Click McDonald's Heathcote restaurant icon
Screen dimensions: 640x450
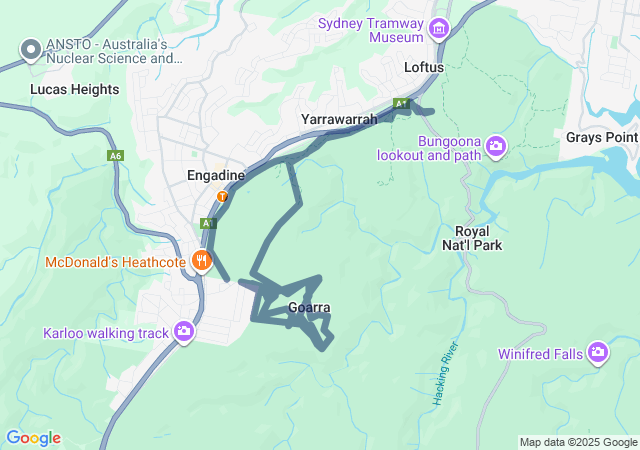click(x=201, y=260)
